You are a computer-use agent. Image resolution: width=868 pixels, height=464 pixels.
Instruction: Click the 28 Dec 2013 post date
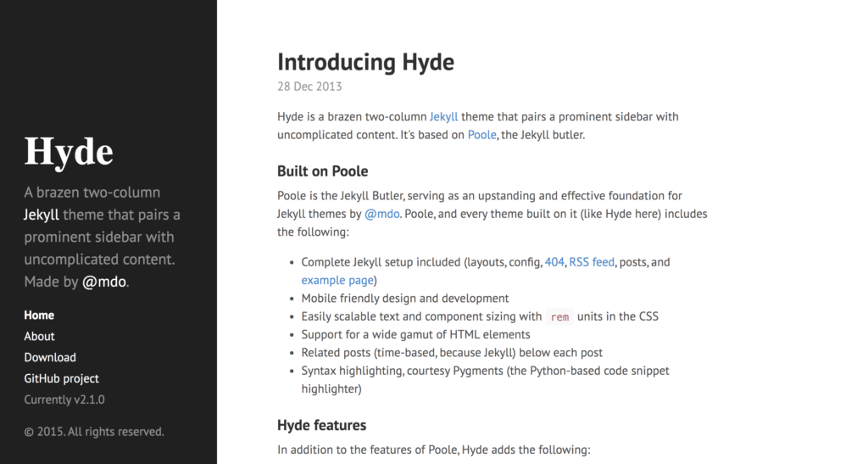309,86
